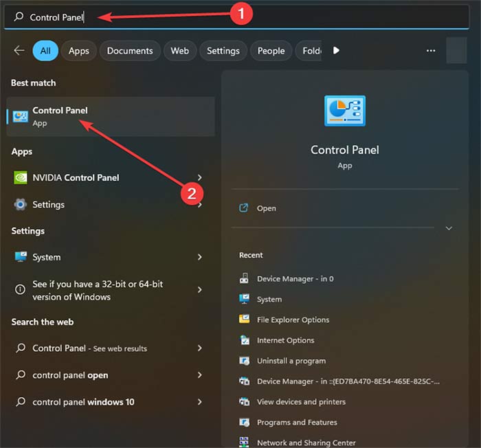Image resolution: width=481 pixels, height=448 pixels.
Task: Open recent item Programs and Features
Action: click(x=297, y=423)
